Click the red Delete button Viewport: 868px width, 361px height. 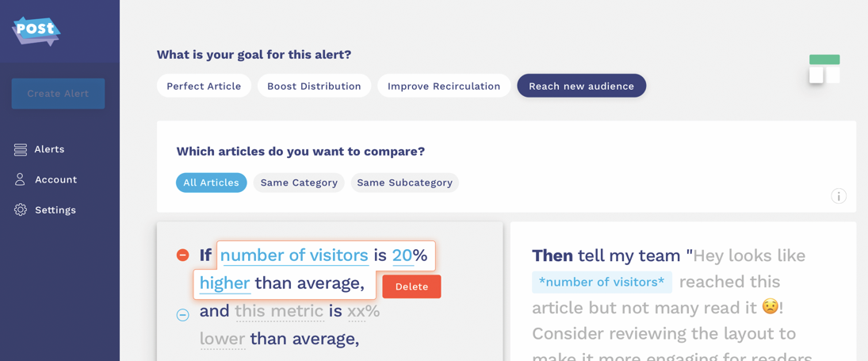coord(412,286)
